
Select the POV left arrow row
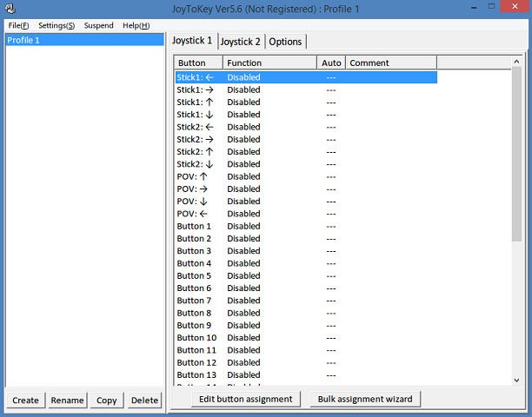pyautogui.click(x=306, y=214)
